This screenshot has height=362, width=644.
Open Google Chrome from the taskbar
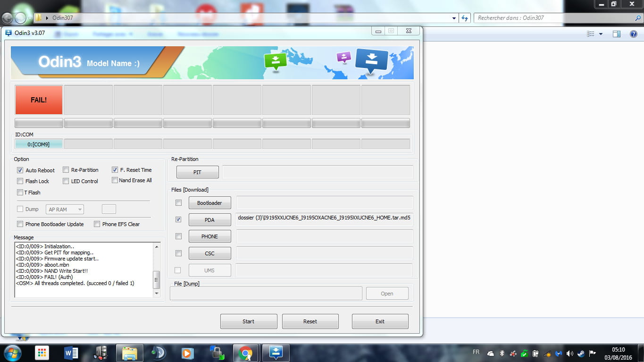click(x=245, y=353)
